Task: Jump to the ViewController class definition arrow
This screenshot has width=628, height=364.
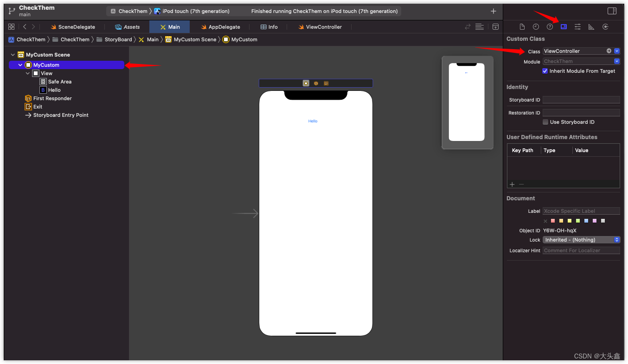Action: pos(609,51)
